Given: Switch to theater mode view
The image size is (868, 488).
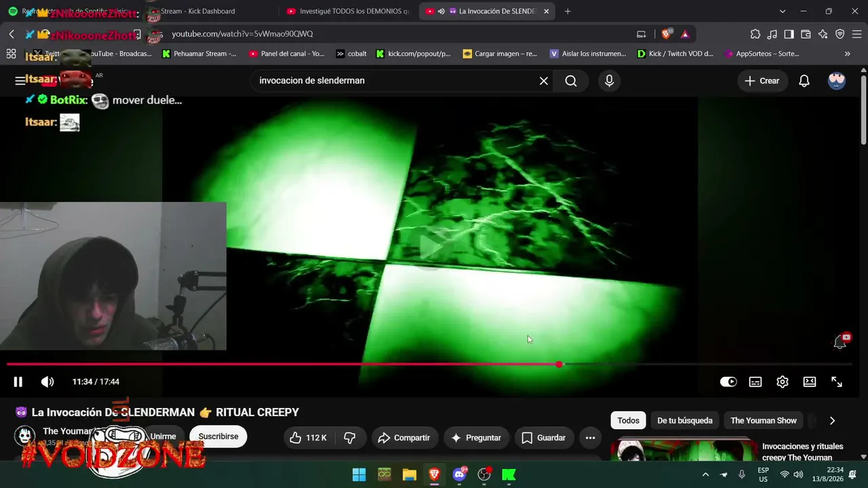Looking at the screenshot, I should pos(810,382).
